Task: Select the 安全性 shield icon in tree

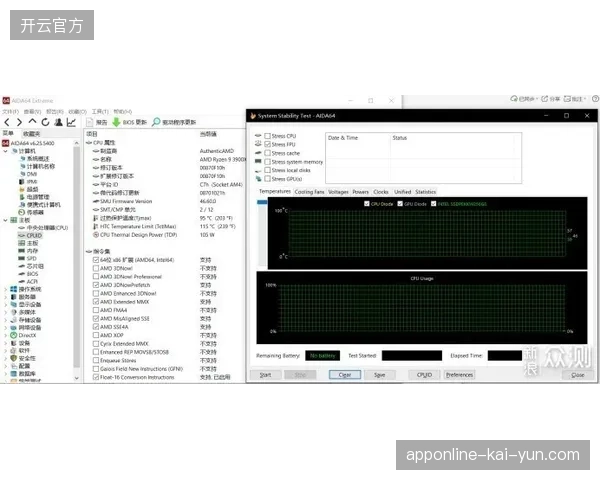Action: pyautogui.click(x=14, y=358)
